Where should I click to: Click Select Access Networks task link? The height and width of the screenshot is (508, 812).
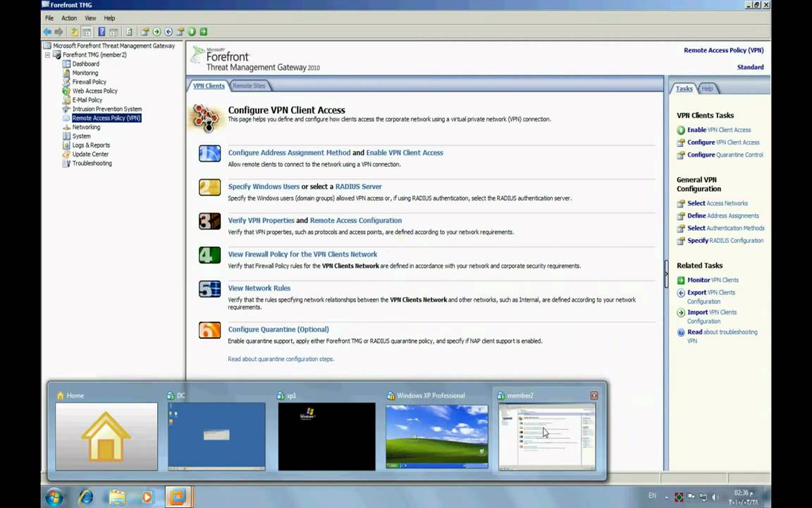718,203
